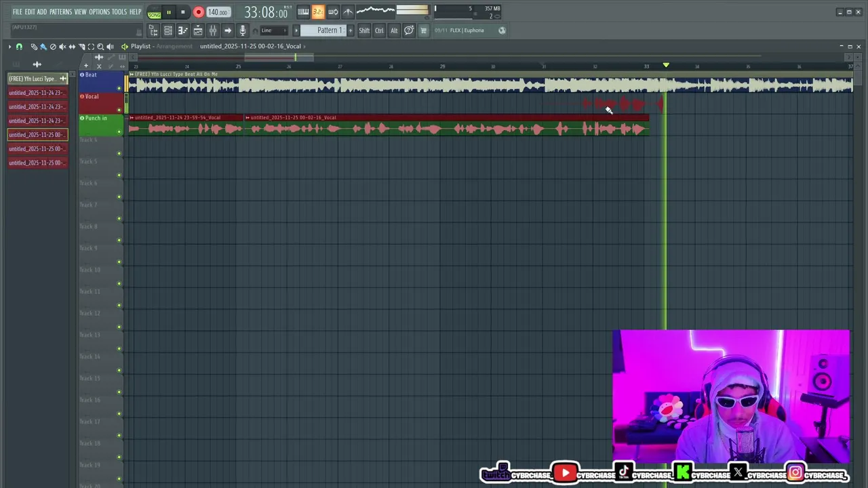Open the PATTERNS menu
Image resolution: width=868 pixels, height=488 pixels.
tap(60, 12)
